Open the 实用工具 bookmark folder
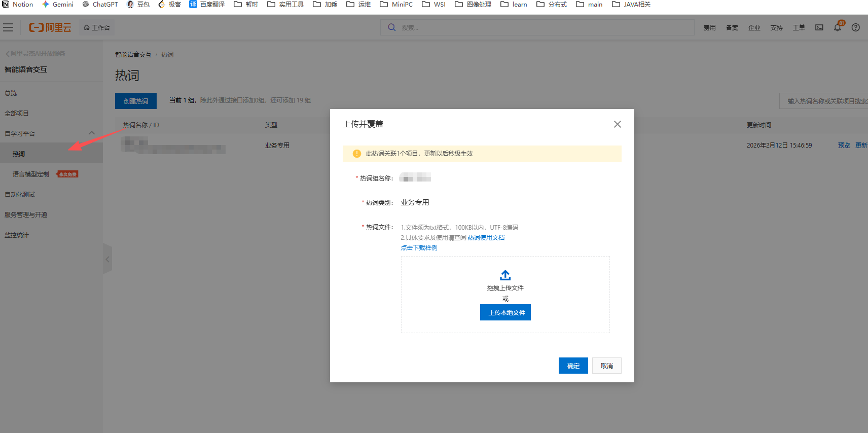 (x=285, y=5)
